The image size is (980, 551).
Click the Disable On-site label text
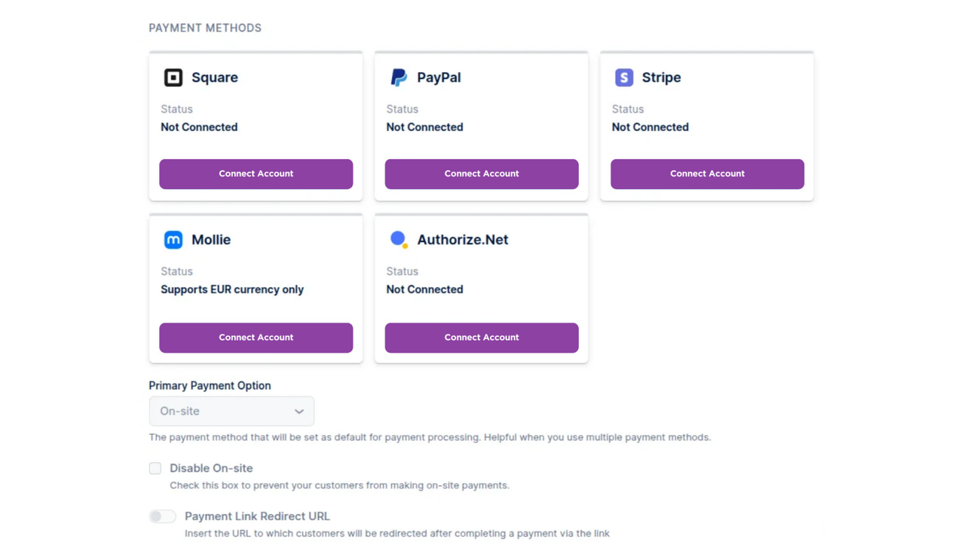(x=211, y=468)
